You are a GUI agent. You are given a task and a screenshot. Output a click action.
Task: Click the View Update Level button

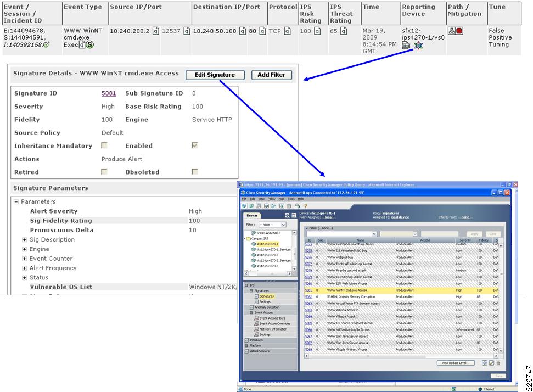point(456,363)
